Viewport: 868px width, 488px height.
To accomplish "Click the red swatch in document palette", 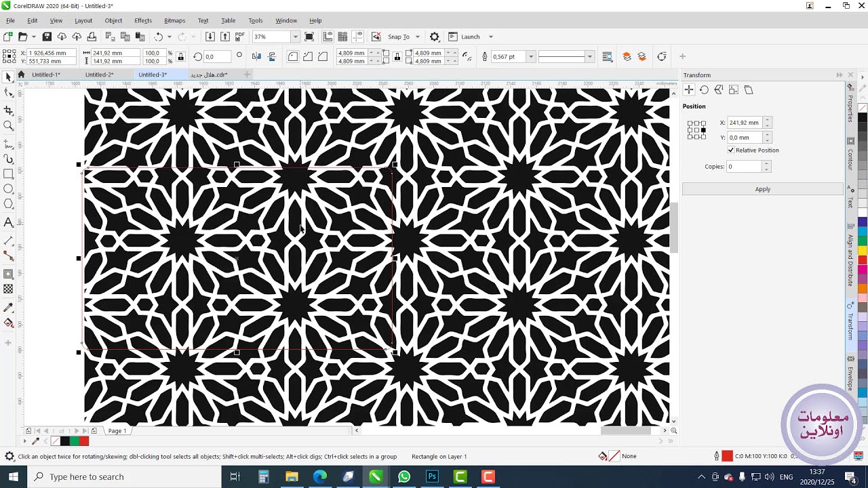I will [x=84, y=441].
